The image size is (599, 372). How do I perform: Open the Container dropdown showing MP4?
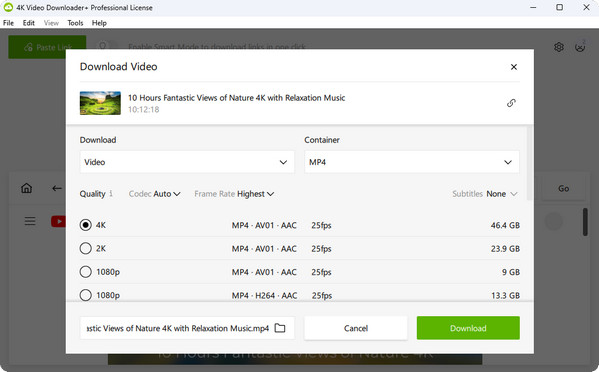[412, 162]
